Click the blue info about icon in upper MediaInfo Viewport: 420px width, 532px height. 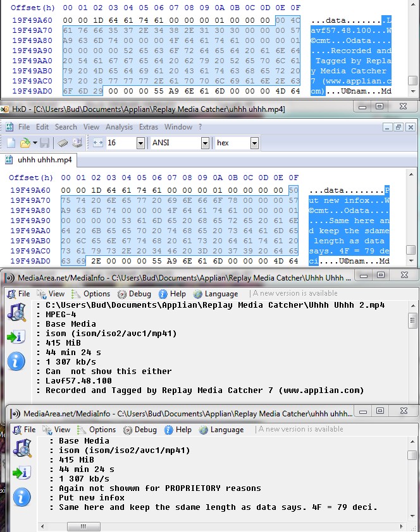(x=16, y=361)
